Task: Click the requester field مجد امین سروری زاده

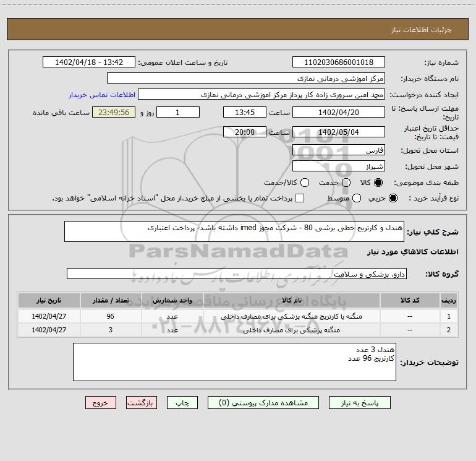Action: click(261, 94)
